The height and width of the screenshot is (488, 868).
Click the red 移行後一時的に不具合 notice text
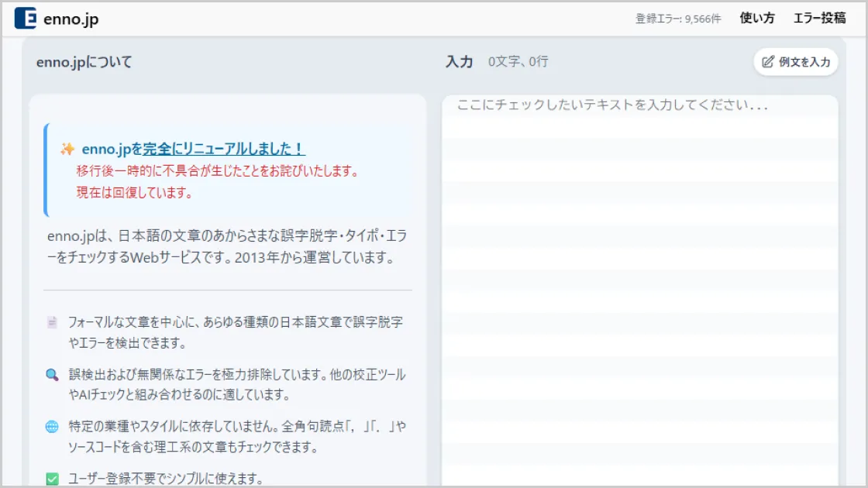click(217, 171)
